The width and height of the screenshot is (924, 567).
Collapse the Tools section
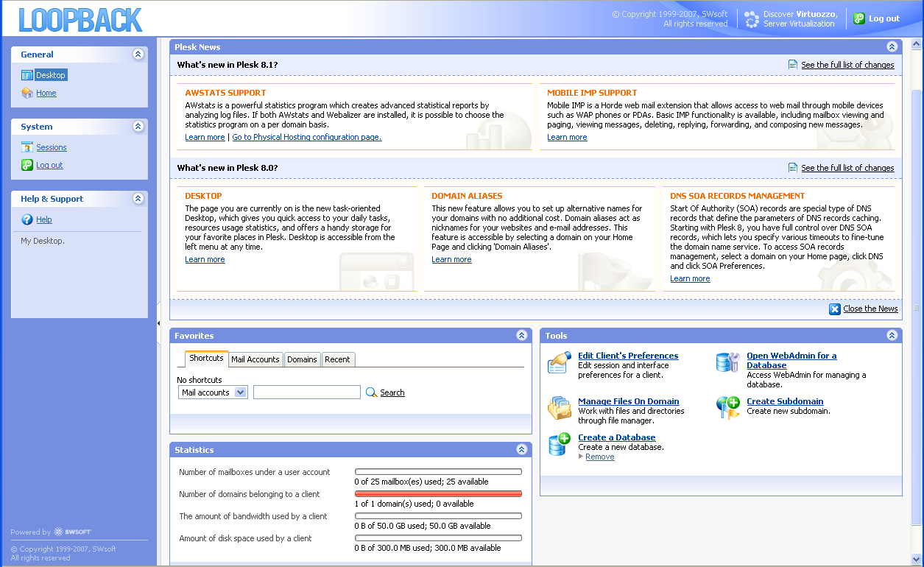click(x=892, y=335)
